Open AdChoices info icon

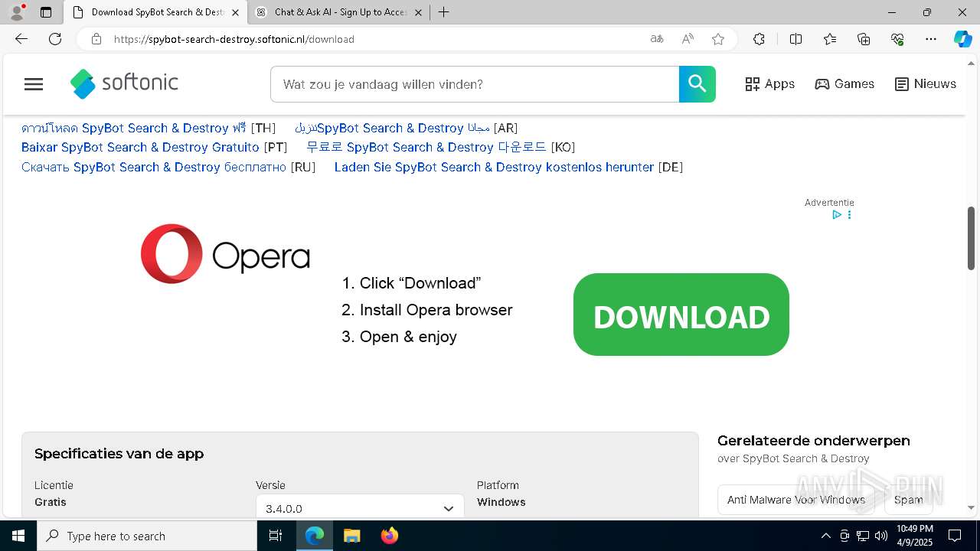837,215
